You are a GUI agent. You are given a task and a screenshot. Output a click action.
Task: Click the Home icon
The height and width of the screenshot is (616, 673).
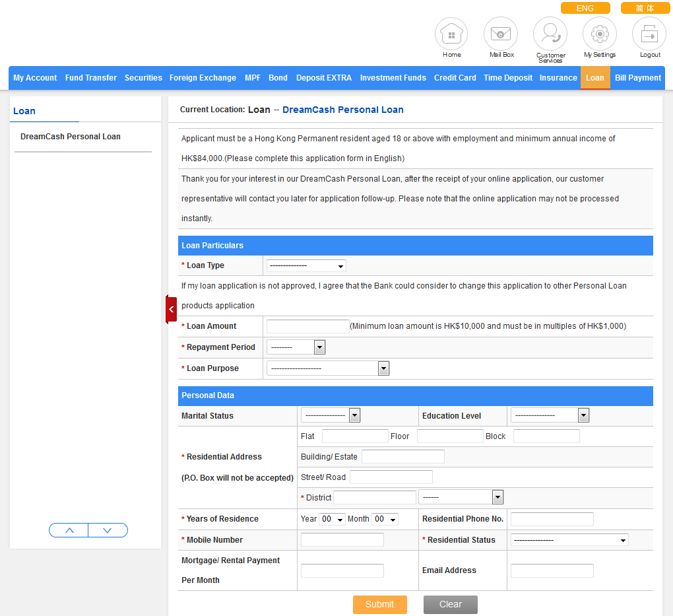tap(451, 34)
